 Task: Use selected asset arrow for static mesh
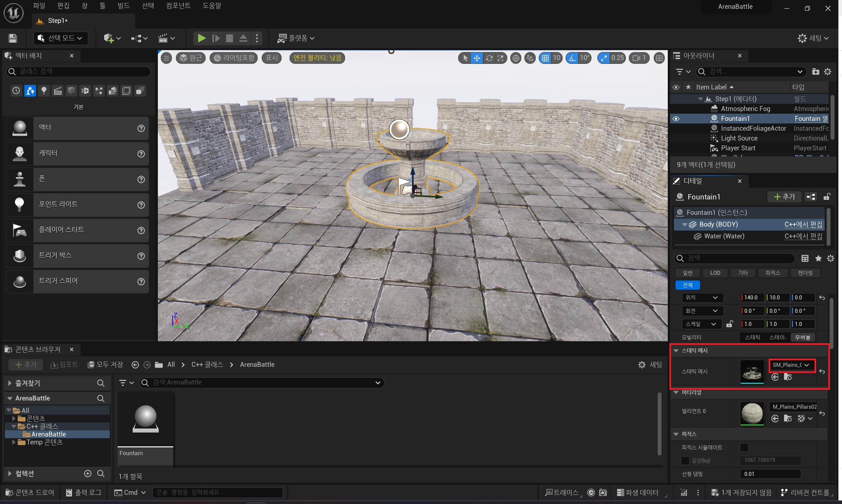click(775, 377)
